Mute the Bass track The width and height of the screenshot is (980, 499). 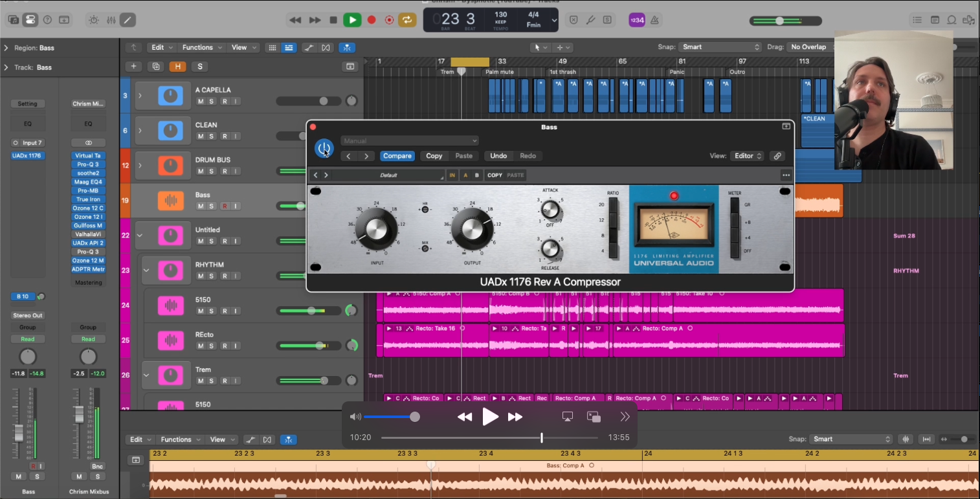201,206
